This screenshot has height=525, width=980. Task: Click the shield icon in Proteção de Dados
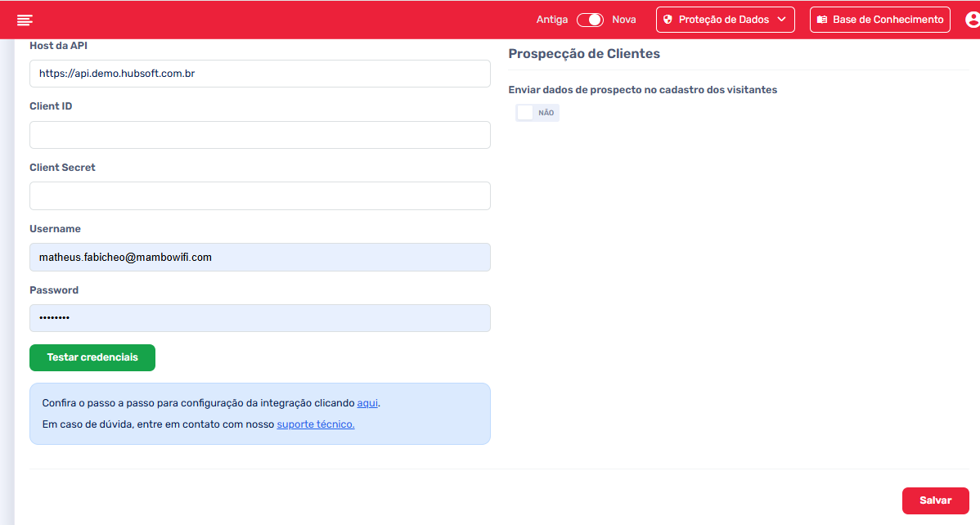point(668,20)
